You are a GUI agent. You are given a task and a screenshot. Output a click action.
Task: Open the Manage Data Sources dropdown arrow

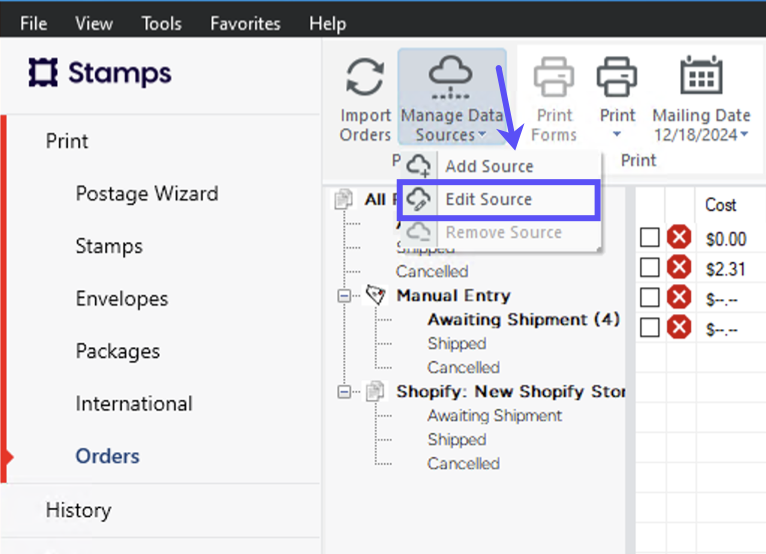(482, 134)
